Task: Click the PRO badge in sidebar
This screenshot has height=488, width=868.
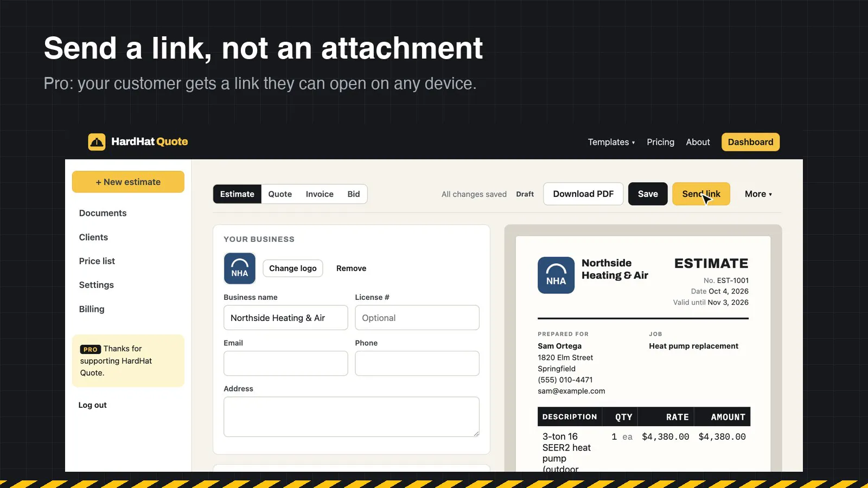Action: tap(91, 350)
